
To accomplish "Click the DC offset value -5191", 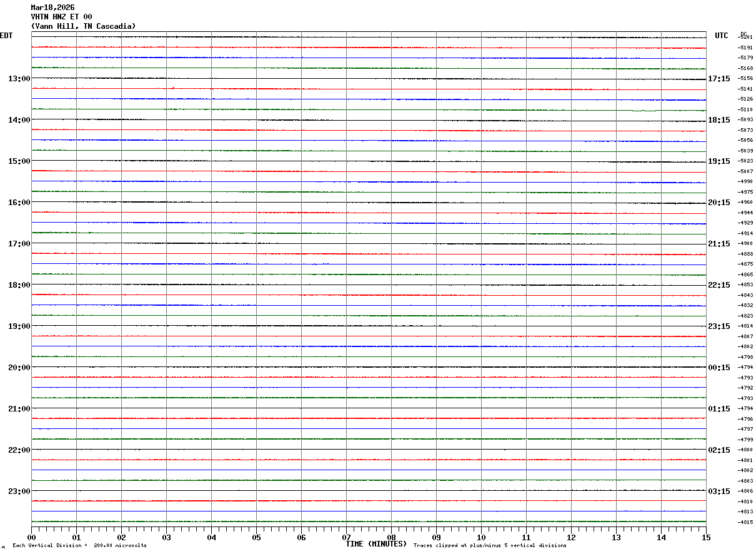I will pos(745,48).
